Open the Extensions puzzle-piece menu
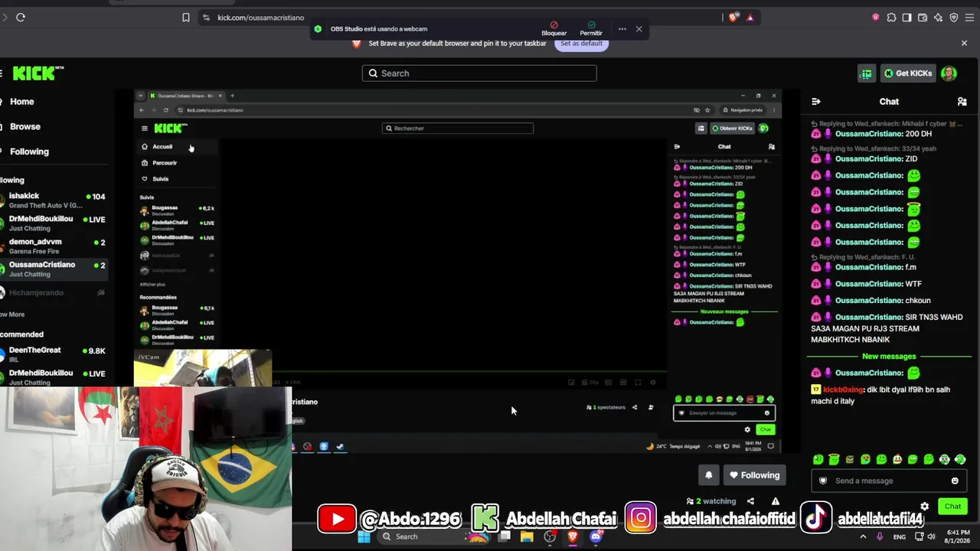Screen dimensions: 980x551 891,18
